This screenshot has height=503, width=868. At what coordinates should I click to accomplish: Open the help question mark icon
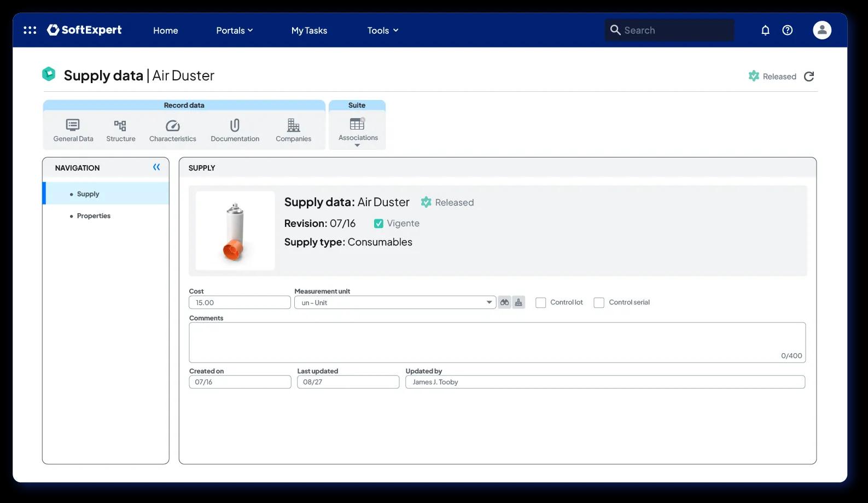[787, 30]
